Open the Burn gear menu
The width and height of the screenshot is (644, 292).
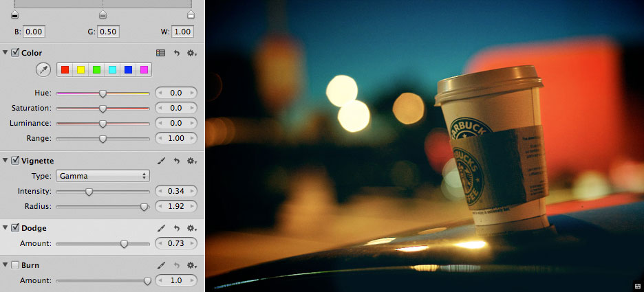(x=192, y=265)
